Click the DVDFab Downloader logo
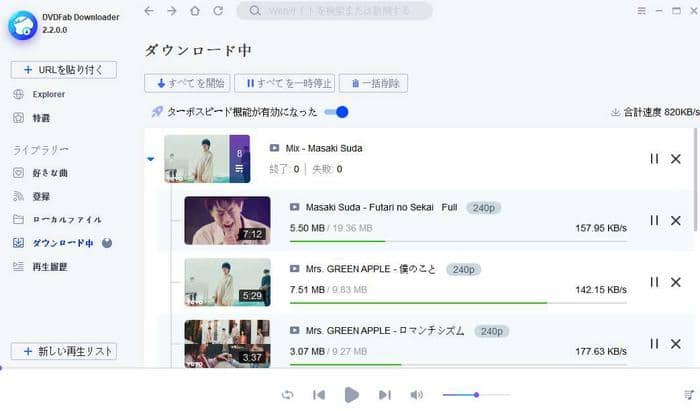This screenshot has width=700, height=411. click(23, 25)
